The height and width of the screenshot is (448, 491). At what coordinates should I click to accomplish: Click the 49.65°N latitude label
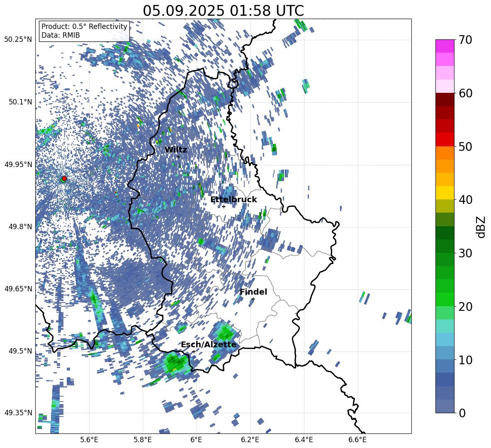pyautogui.click(x=18, y=288)
